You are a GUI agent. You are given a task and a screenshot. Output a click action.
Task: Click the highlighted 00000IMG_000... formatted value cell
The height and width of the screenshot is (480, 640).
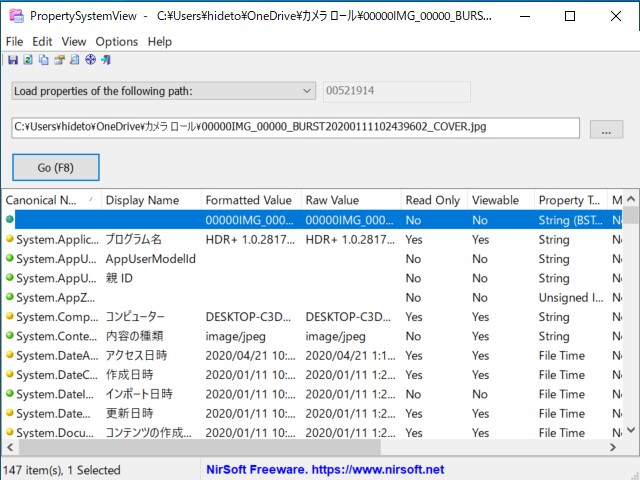[x=249, y=220]
